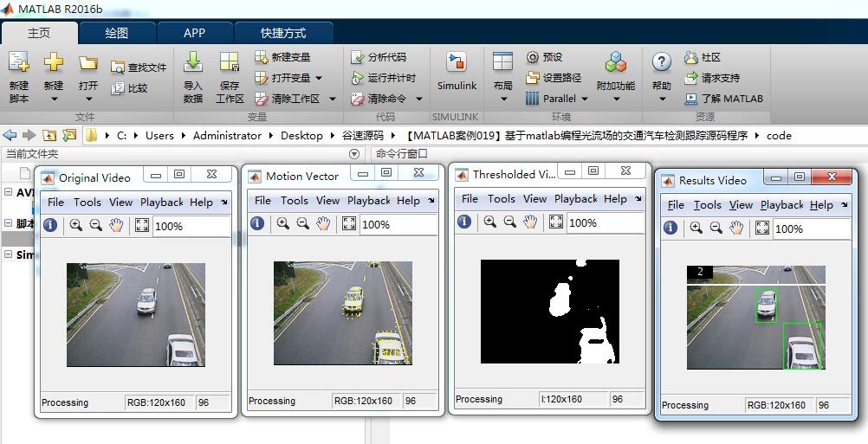Select zoom in tool in Motion Vector window
This screenshot has width=868, height=444.
283,223
